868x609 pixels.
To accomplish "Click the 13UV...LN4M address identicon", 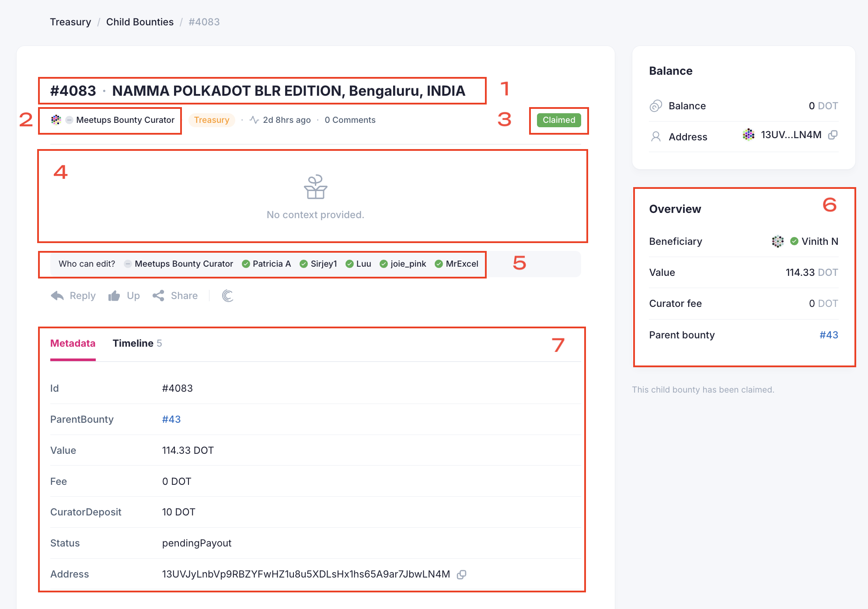I will 748,135.
